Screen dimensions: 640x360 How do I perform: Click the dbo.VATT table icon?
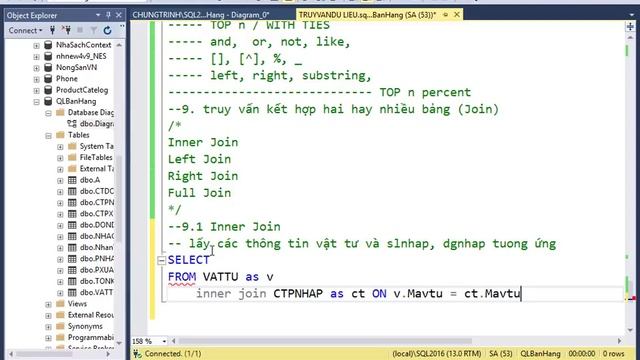pos(72,292)
